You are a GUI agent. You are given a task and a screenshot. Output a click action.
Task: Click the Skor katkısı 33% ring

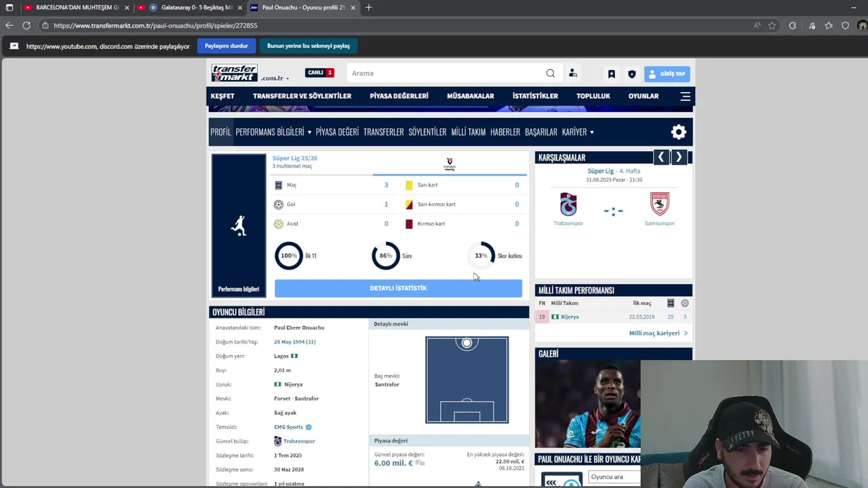coord(481,256)
